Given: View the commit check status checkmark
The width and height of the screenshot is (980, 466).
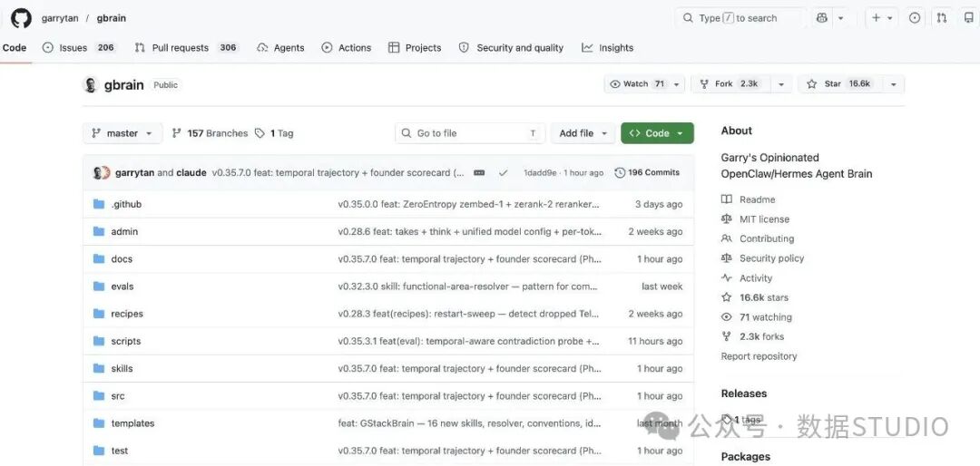Looking at the screenshot, I should (503, 173).
